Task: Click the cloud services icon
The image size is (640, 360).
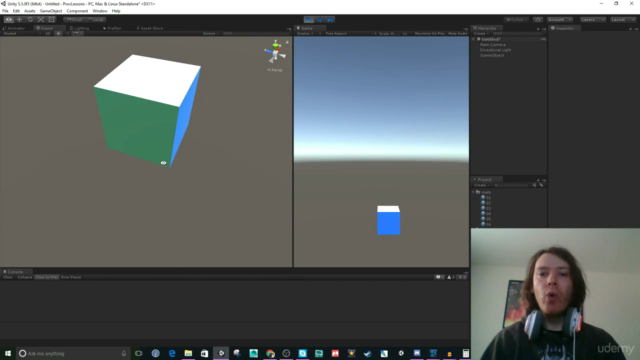Action: [x=538, y=20]
